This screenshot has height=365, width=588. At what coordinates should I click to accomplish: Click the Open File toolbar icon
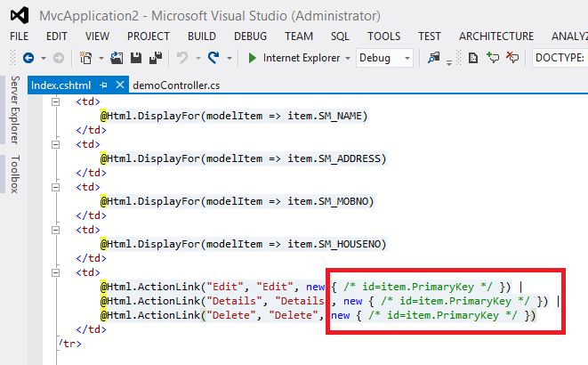[x=117, y=58]
